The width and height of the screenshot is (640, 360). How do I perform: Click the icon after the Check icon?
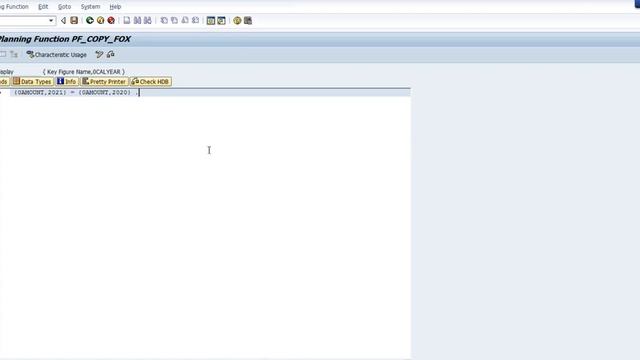click(x=110, y=54)
